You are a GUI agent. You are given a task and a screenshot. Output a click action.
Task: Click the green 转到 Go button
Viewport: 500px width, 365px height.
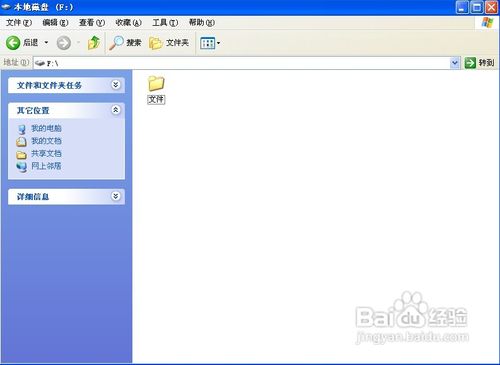pyautogui.click(x=479, y=63)
